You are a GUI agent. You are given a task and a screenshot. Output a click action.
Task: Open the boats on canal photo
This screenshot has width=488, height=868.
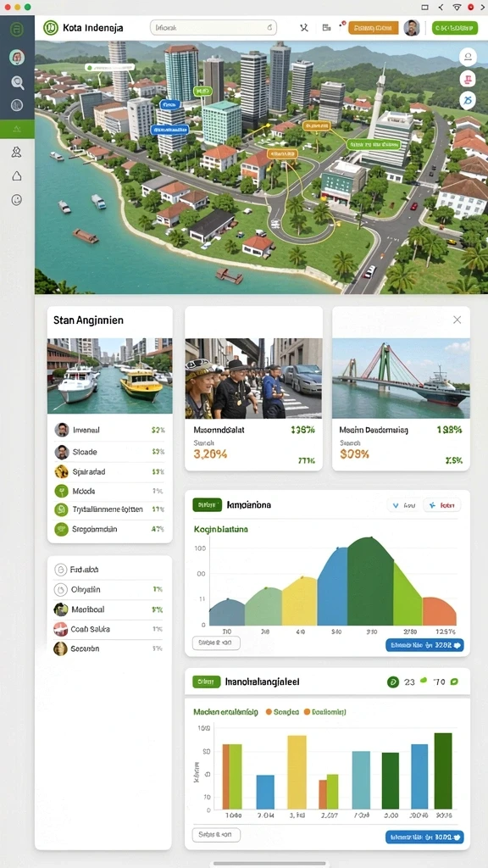109,376
